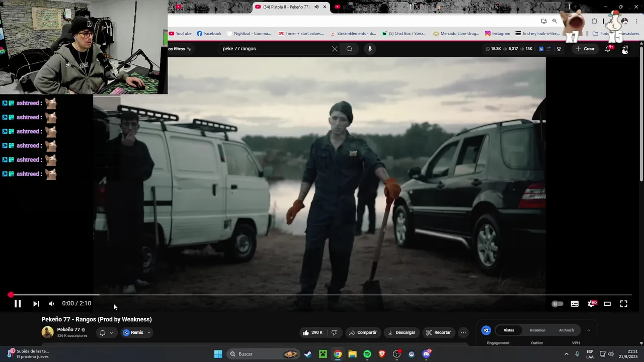Open Pekeño 77 channel avatar

coord(47,332)
